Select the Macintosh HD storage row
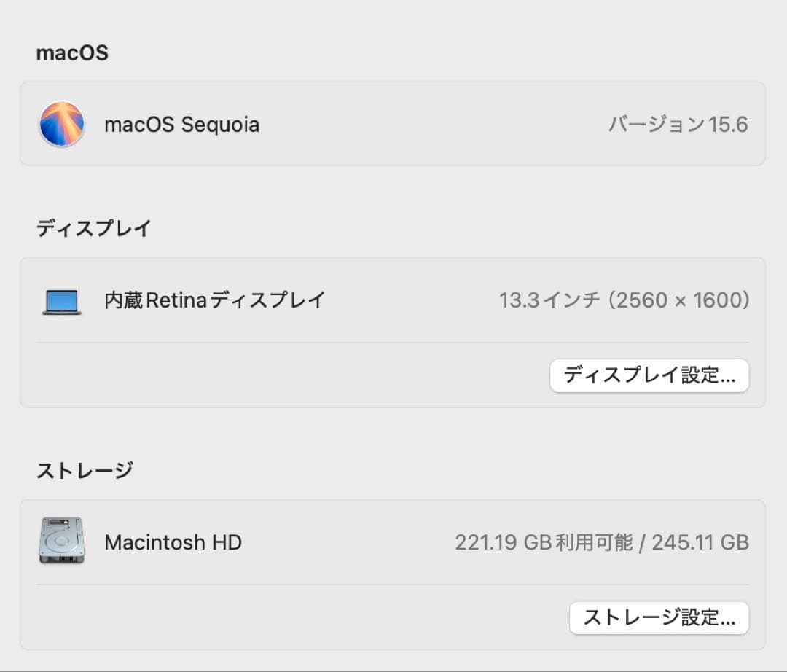This screenshot has width=787, height=672. (x=393, y=542)
